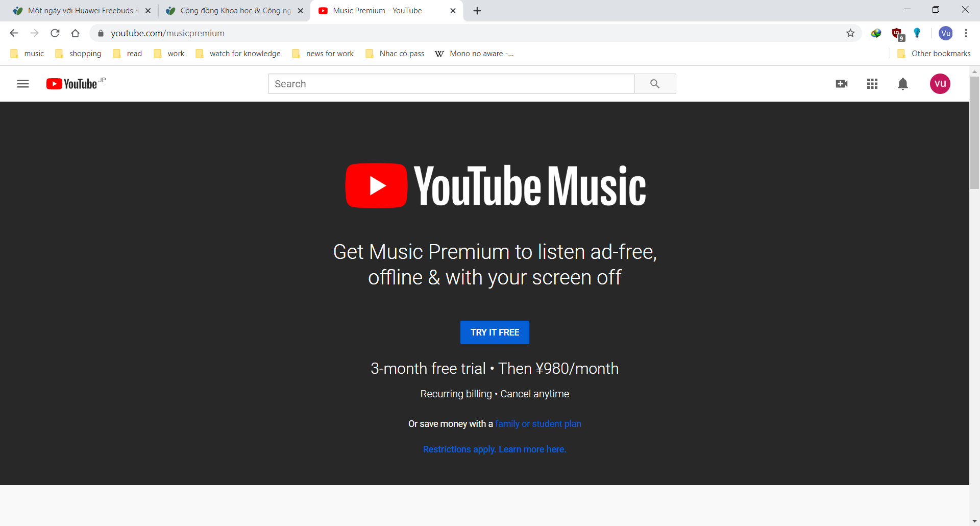Open the VU account avatar menu
The image size is (980, 526).
[x=940, y=84]
